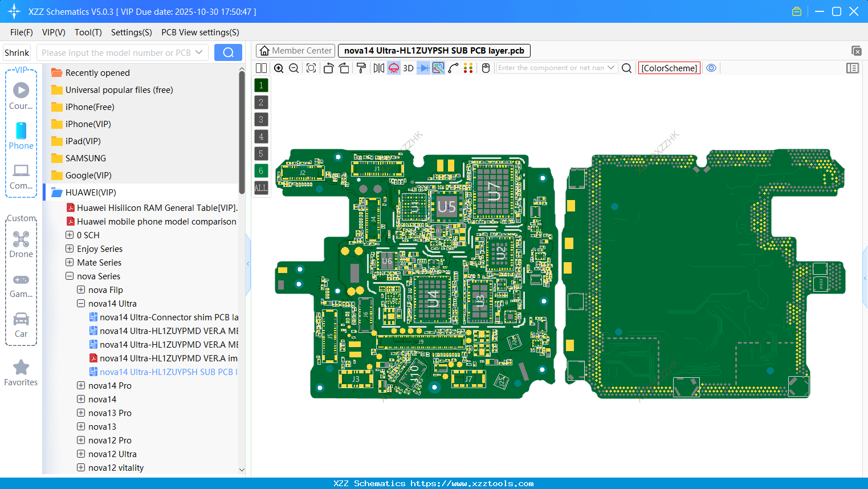Expand the nova14 Pro tree node
Viewport: 868px width, 489px height.
coord(81,386)
